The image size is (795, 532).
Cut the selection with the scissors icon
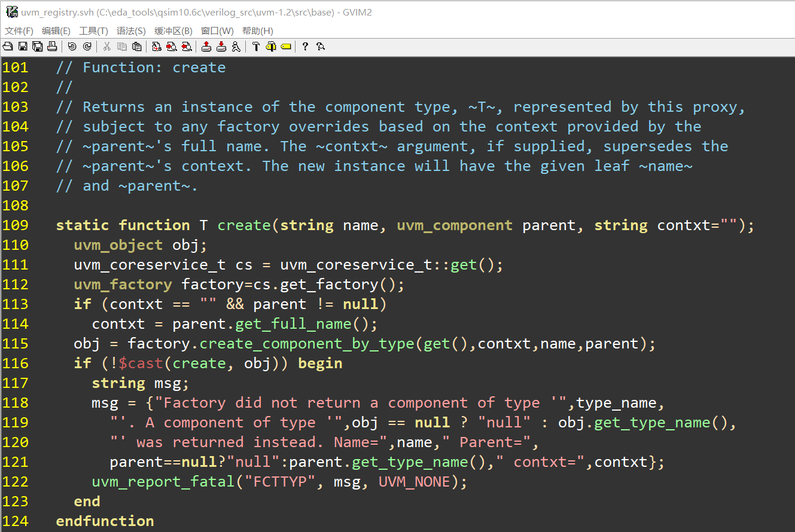click(107, 47)
